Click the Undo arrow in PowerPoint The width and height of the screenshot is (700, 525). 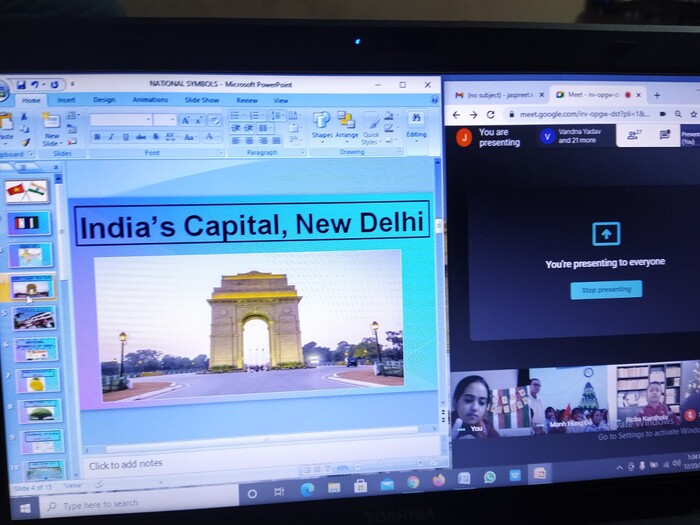pos(36,84)
